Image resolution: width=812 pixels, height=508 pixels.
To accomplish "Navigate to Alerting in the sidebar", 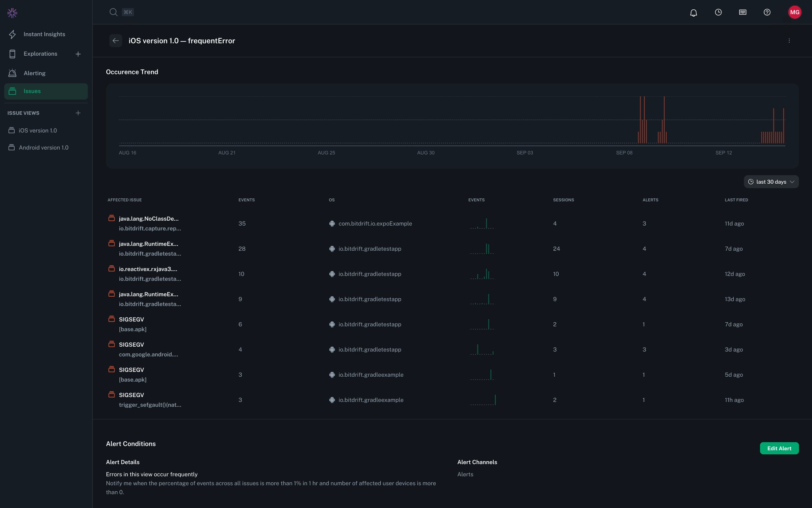I will 35,73.
